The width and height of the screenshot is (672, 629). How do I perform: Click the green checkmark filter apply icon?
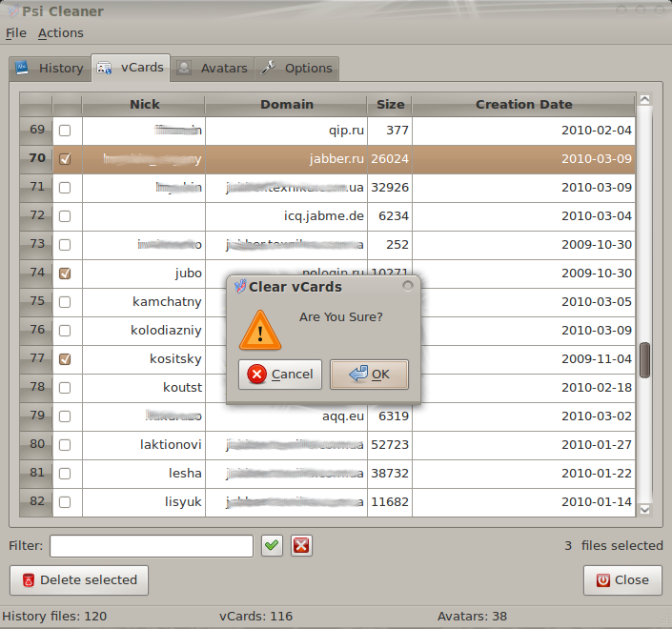[x=273, y=545]
